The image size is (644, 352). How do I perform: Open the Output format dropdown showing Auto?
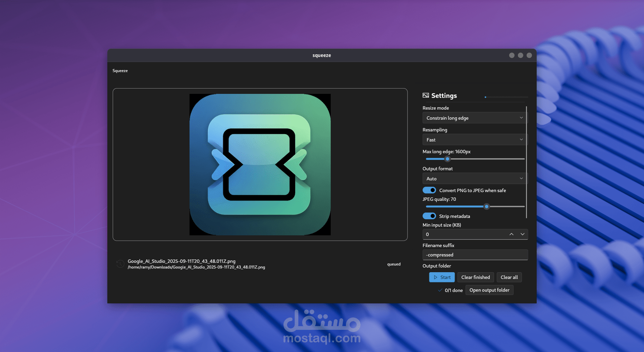[475, 179]
